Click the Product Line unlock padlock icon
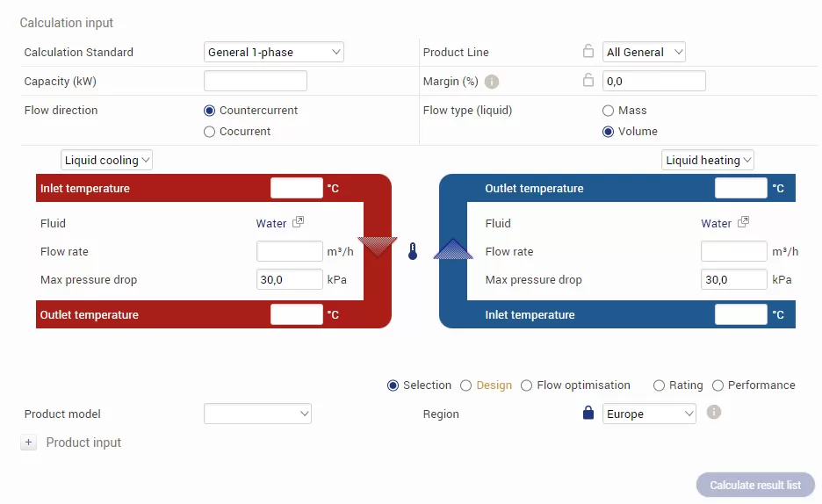 [588, 52]
